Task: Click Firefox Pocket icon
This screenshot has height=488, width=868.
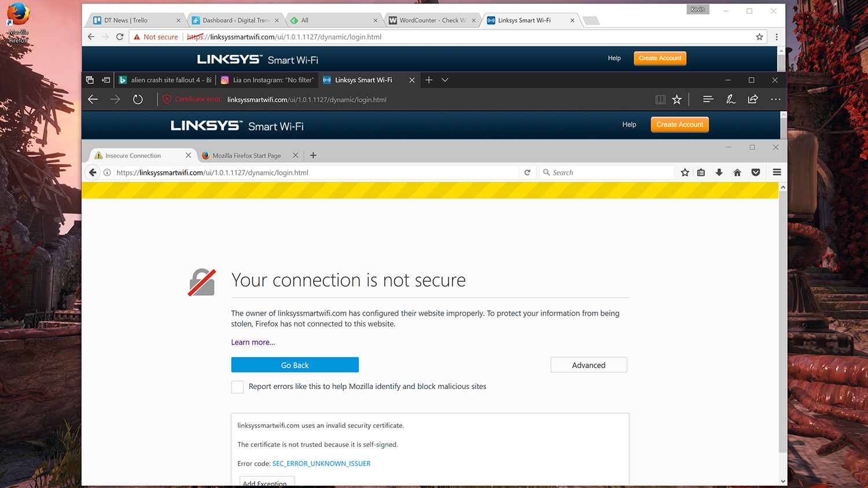Action: point(756,173)
